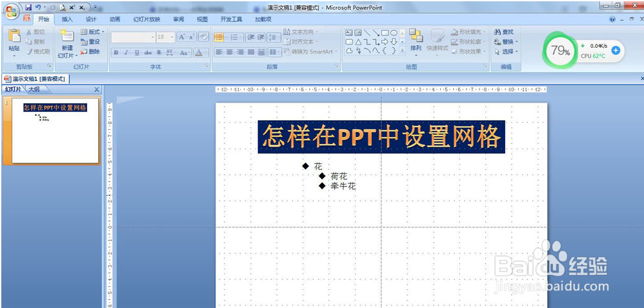Click the bullet text 牵牛花
This screenshot has width=644, height=308.
click(343, 186)
